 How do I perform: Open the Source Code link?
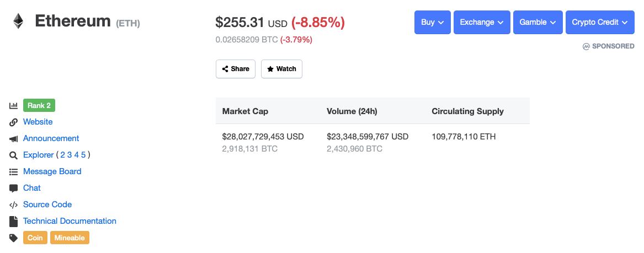tap(47, 204)
